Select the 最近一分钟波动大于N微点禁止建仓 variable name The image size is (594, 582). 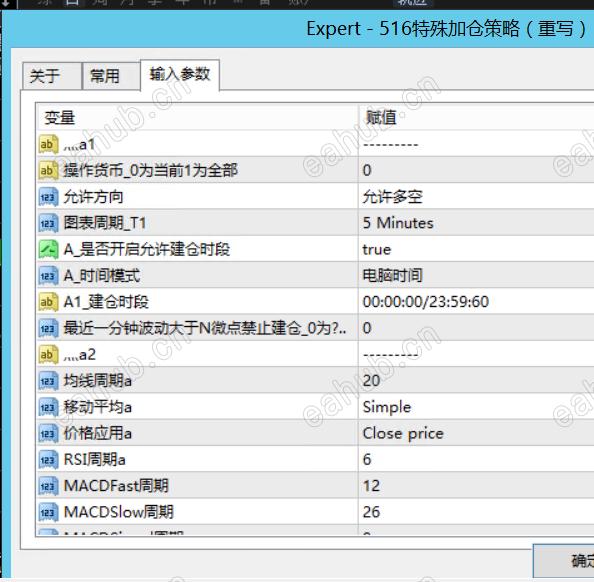click(205, 329)
